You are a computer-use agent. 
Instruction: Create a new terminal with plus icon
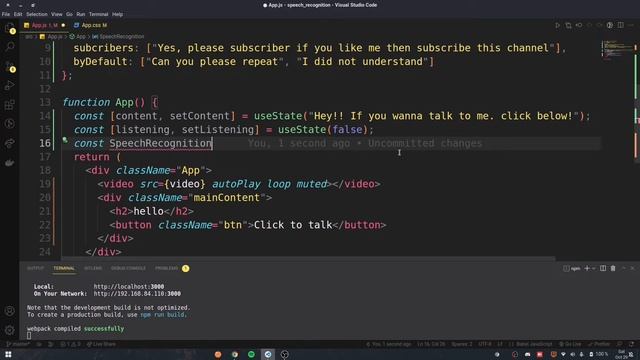[x=587, y=268]
